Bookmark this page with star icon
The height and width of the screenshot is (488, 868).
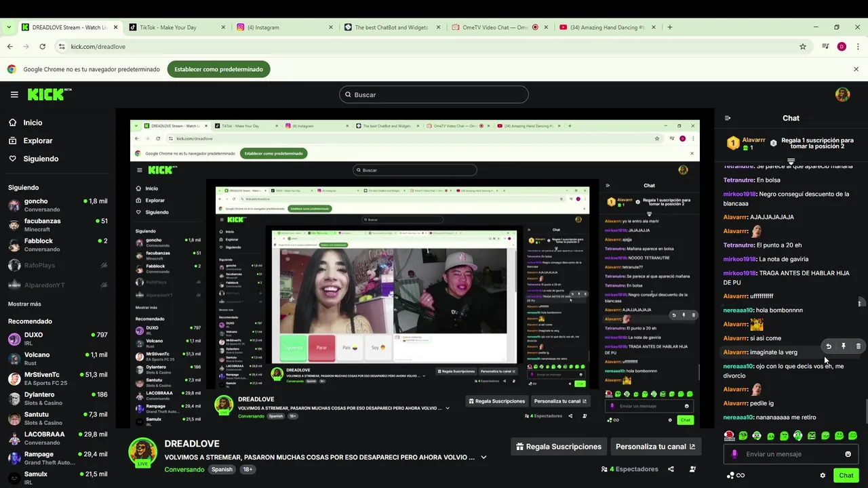click(803, 47)
